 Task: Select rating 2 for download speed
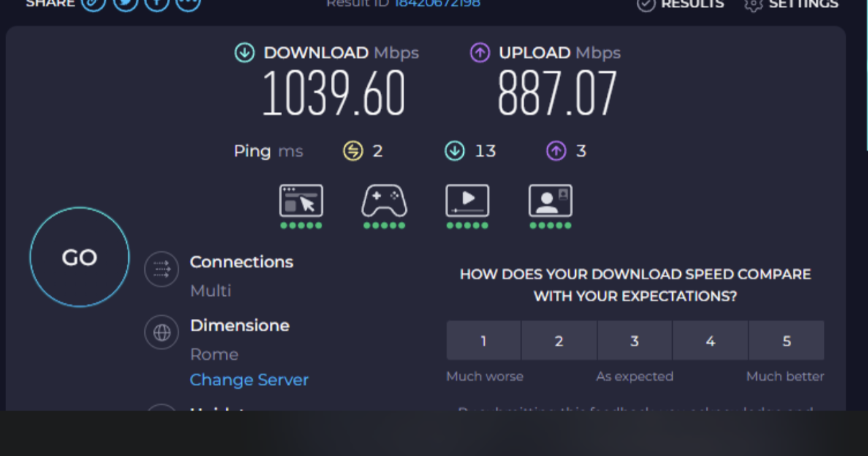click(559, 341)
